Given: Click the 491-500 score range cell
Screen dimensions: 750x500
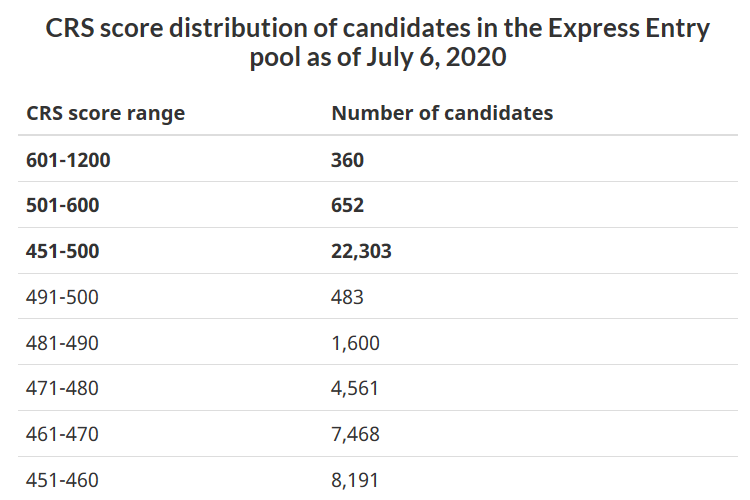Looking at the screenshot, I should [x=63, y=297].
